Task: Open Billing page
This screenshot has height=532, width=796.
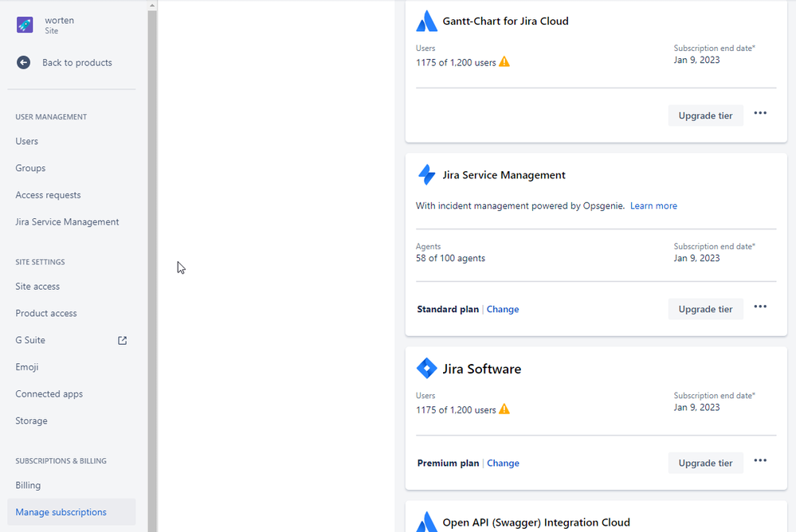Action: (x=28, y=485)
